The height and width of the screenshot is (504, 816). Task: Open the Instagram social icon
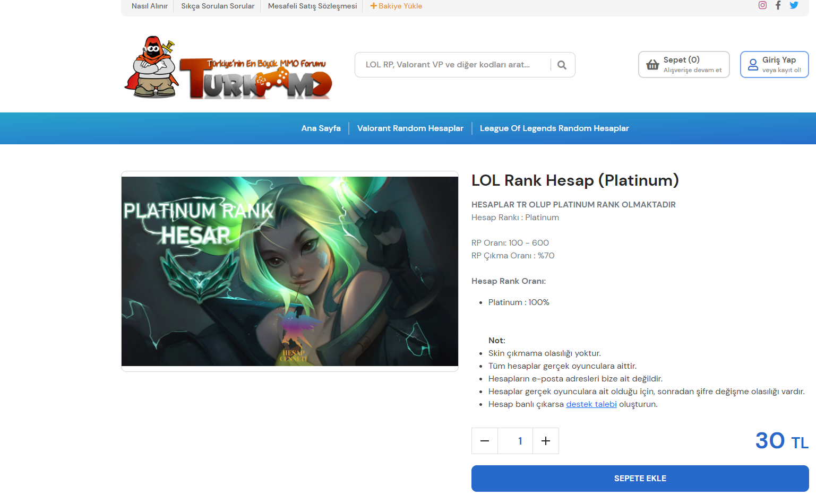pyautogui.click(x=762, y=5)
